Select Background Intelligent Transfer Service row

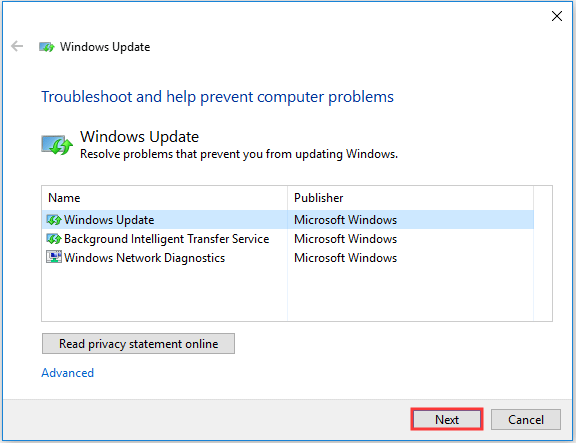pyautogui.click(x=288, y=239)
